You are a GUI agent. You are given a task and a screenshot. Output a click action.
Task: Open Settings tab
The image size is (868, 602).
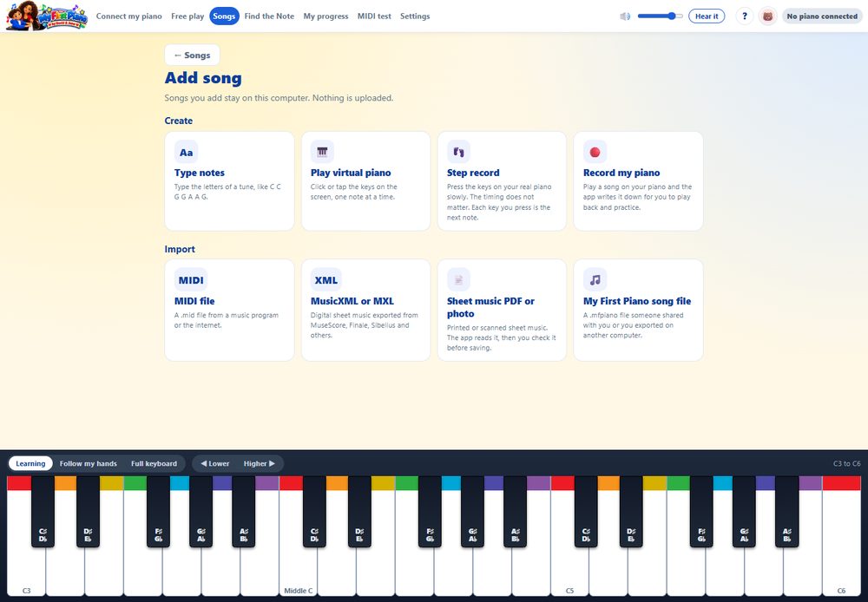415,16
